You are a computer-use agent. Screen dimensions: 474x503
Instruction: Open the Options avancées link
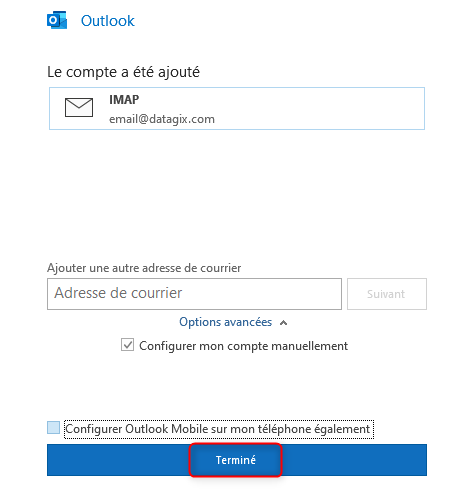click(226, 322)
